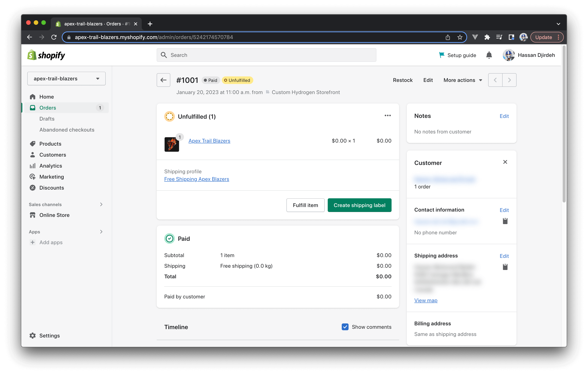This screenshot has width=588, height=375.
Task: Click Create shipping label button
Action: [359, 205]
